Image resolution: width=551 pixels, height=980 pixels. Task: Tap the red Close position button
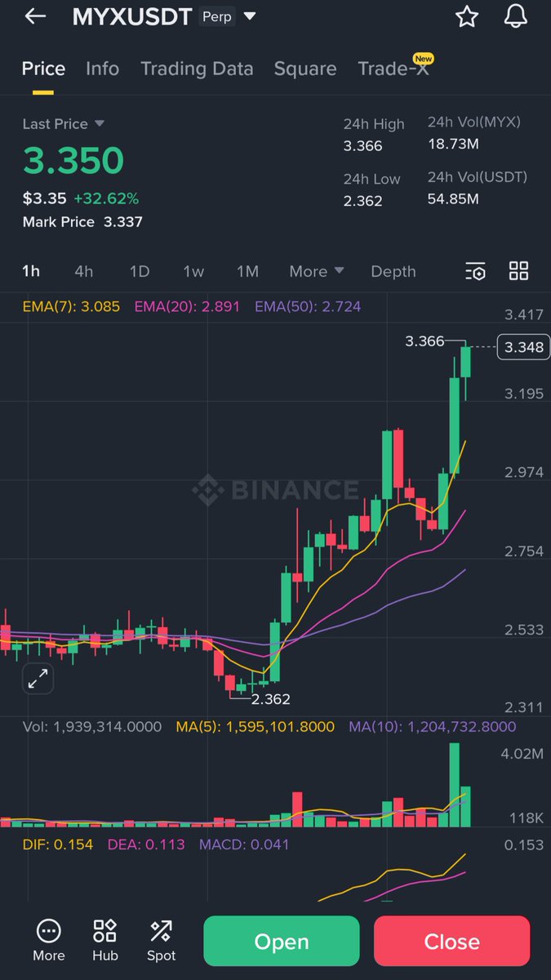(451, 942)
